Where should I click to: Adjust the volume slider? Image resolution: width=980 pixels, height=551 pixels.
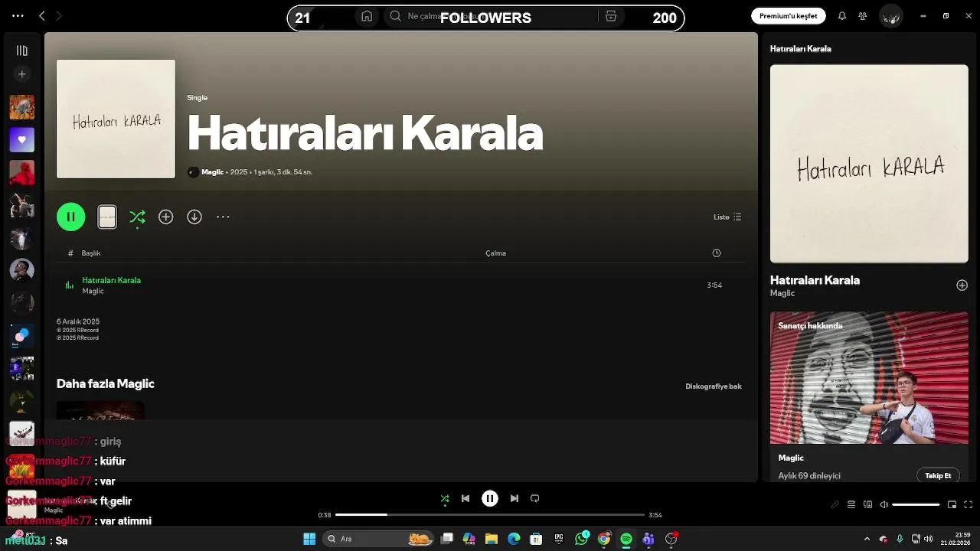(x=916, y=505)
